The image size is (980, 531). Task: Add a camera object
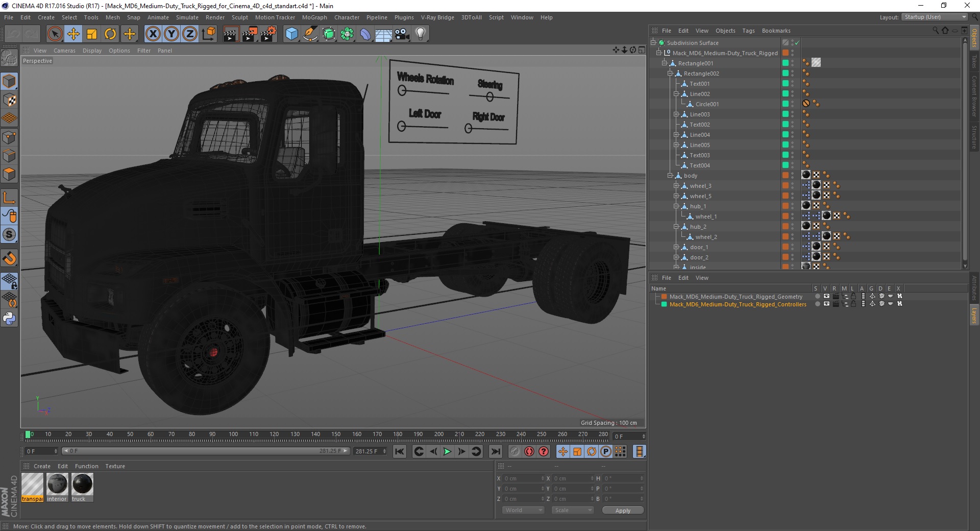[402, 34]
